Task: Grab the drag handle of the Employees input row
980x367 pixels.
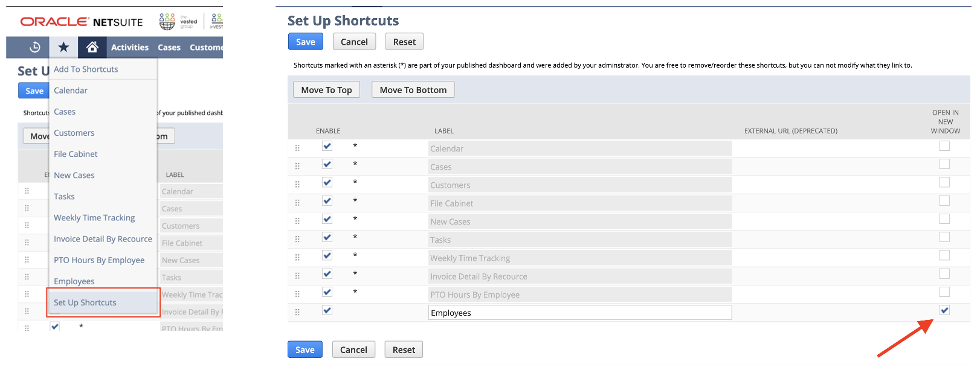Action: [x=297, y=312]
